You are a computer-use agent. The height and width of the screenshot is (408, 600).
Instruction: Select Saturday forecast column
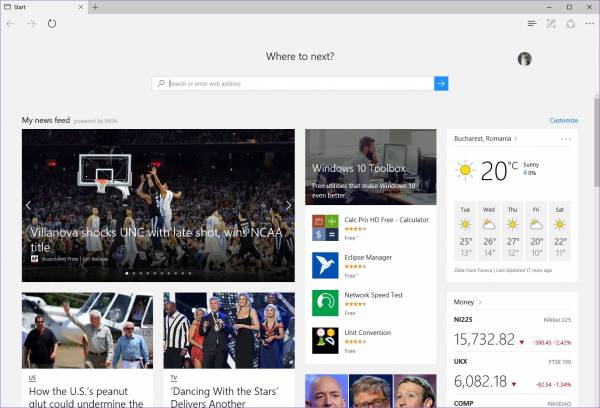click(x=560, y=231)
